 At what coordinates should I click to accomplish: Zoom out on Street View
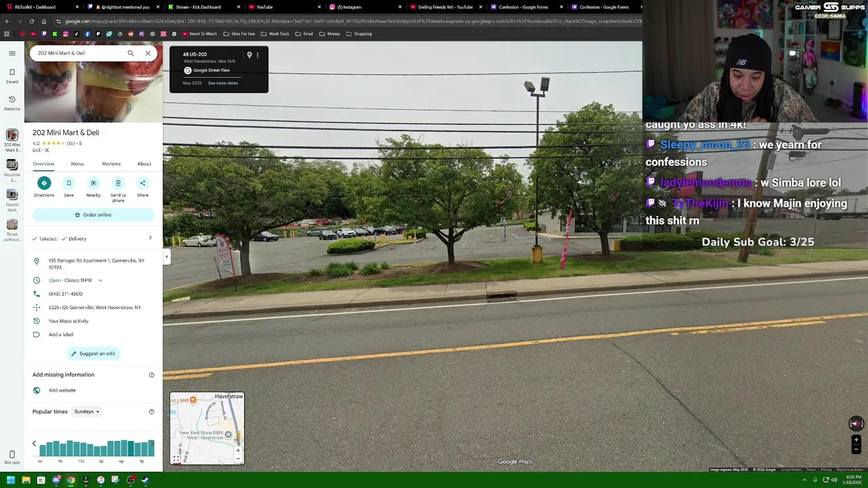(x=856, y=449)
